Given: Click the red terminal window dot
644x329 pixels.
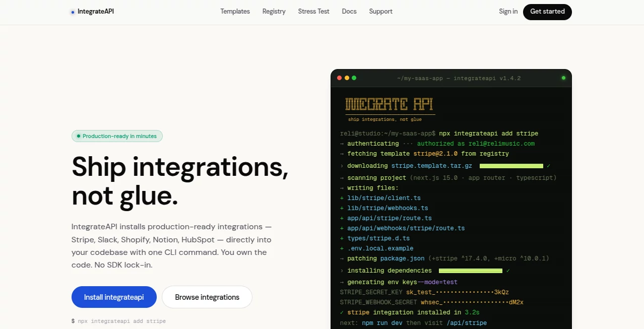Looking at the screenshot, I should point(340,78).
